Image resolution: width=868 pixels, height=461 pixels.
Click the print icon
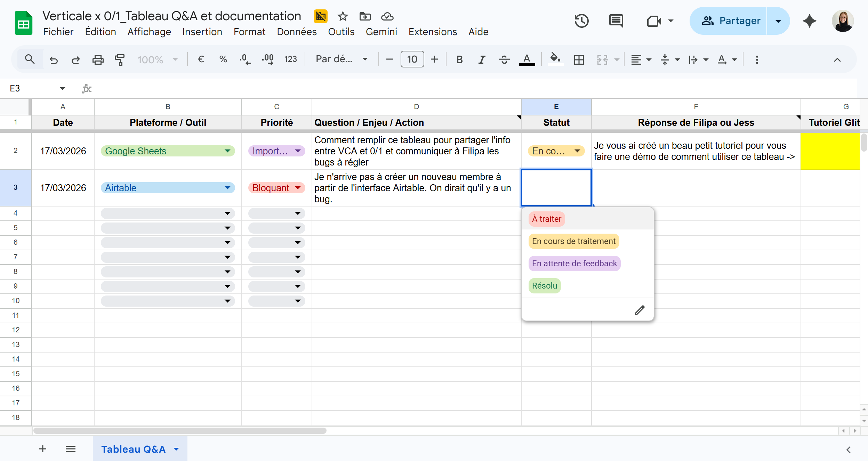98,60
